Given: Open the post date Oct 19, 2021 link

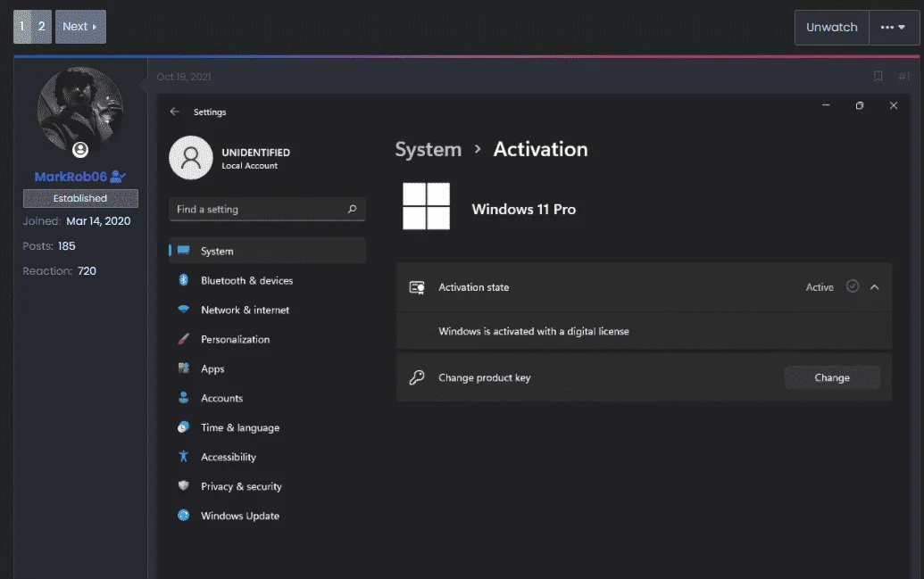Looking at the screenshot, I should [184, 77].
